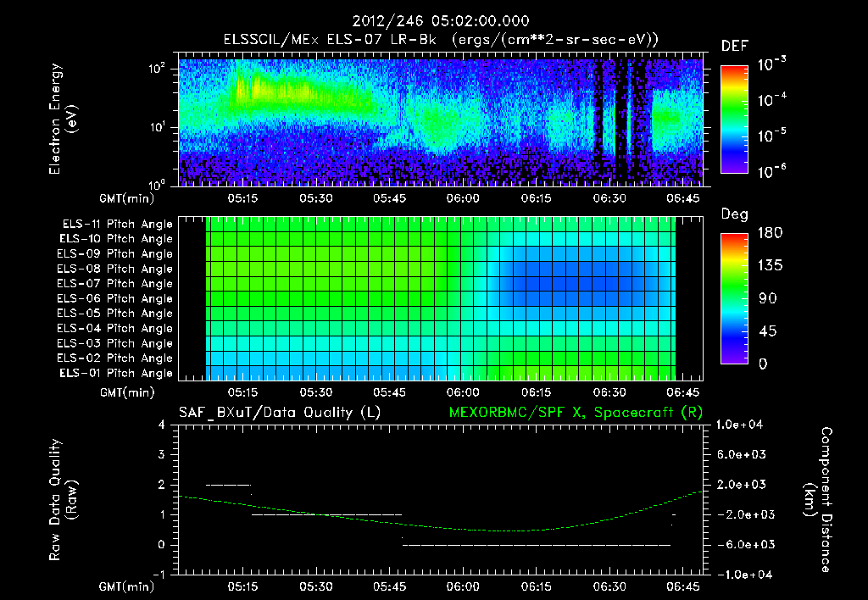
Task: Click the data quality line at level 2
Action: point(228,485)
